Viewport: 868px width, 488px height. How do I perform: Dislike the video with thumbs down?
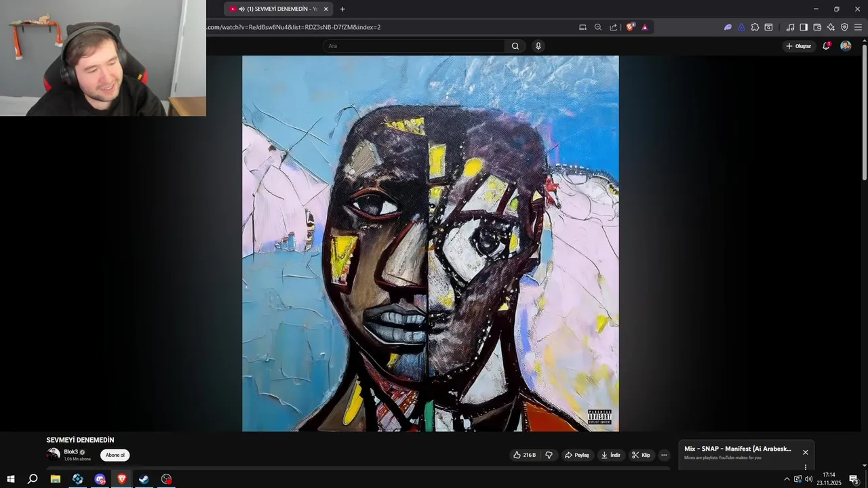(x=549, y=455)
